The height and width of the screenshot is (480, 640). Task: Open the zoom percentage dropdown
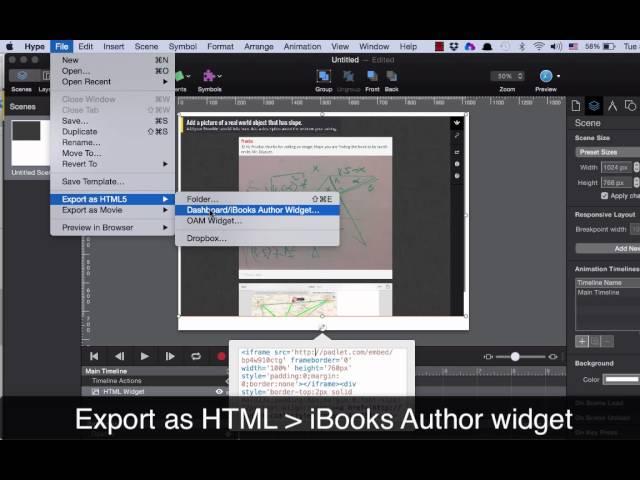click(x=507, y=76)
